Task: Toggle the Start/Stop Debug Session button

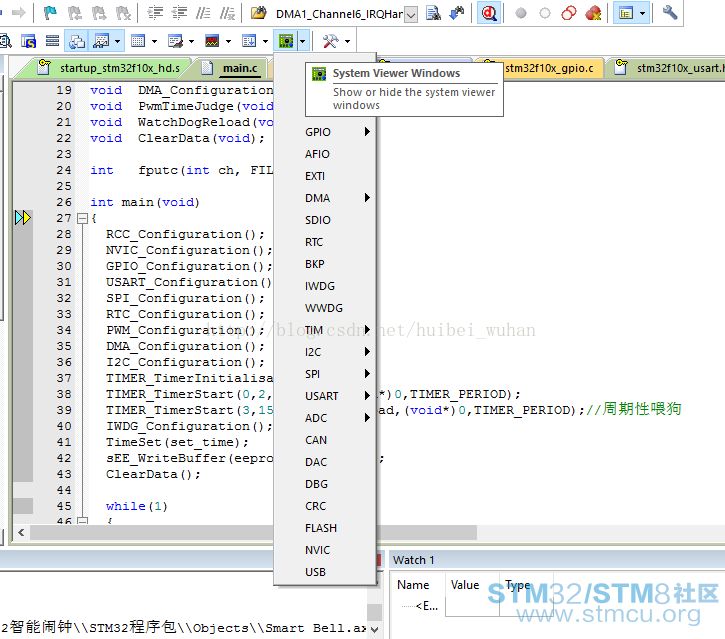Action: [489, 13]
